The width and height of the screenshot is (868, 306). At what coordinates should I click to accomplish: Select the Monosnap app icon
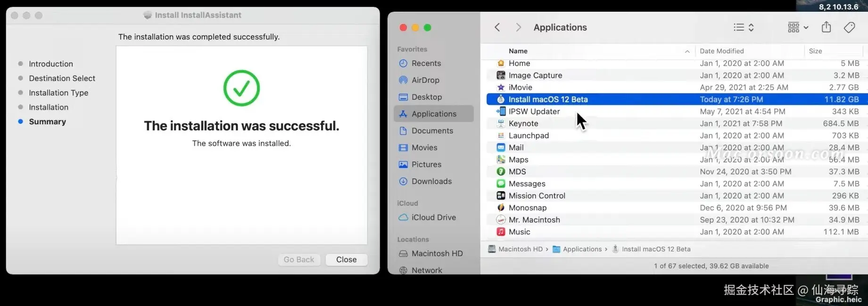point(501,208)
